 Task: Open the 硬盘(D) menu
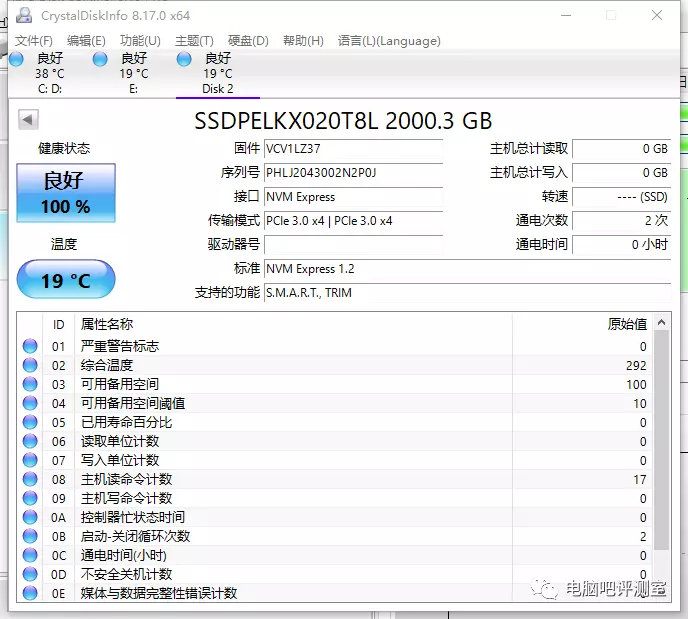click(248, 41)
